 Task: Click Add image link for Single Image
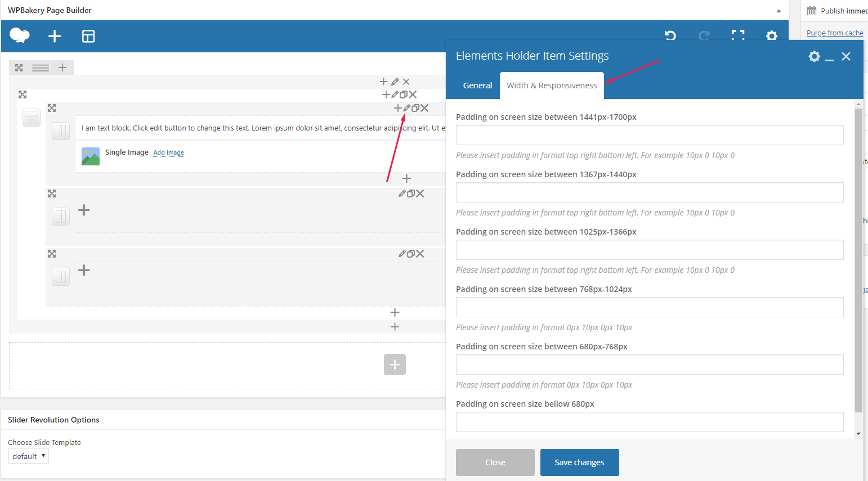coord(169,152)
